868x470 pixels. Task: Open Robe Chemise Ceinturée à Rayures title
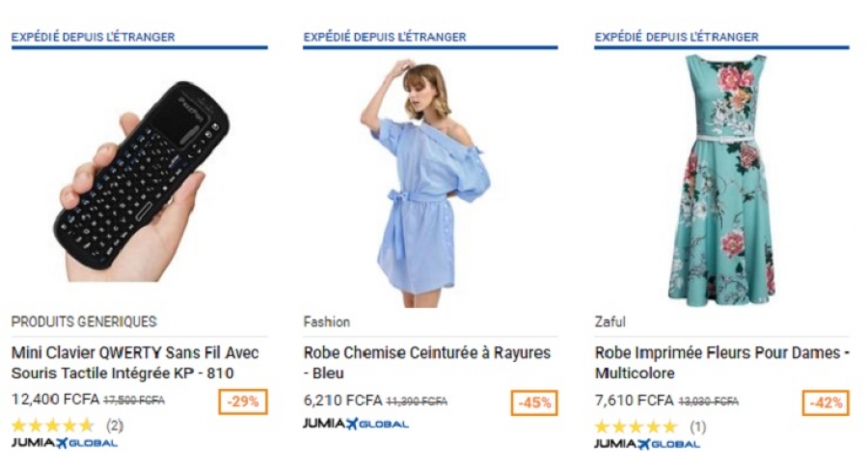tap(426, 363)
